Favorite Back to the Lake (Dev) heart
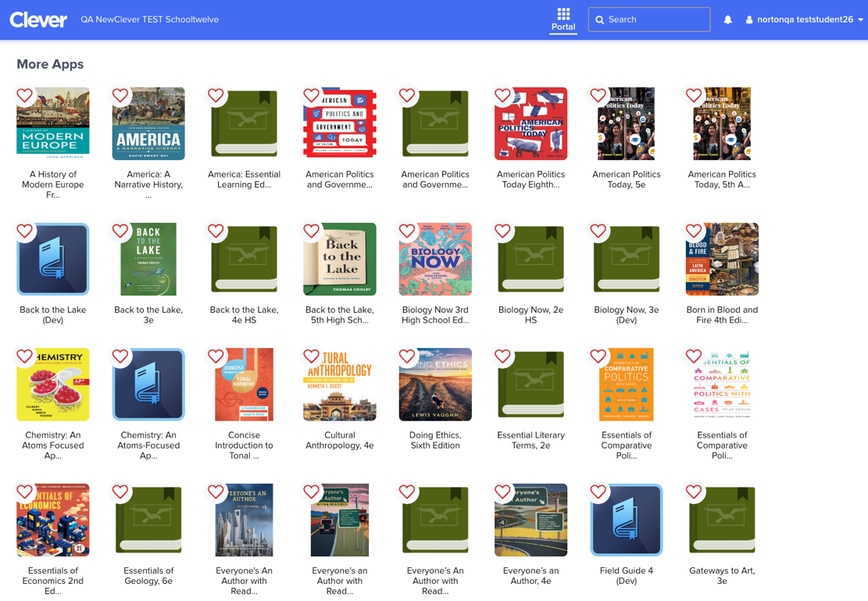868x601 pixels. 24,231
